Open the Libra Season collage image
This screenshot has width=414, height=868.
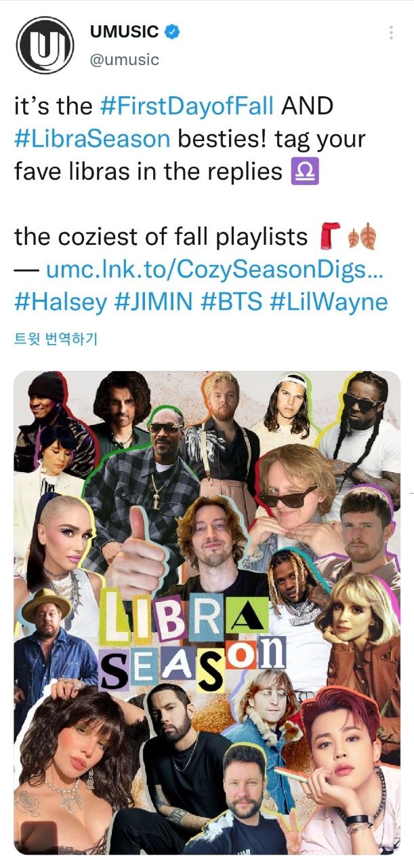[207, 612]
